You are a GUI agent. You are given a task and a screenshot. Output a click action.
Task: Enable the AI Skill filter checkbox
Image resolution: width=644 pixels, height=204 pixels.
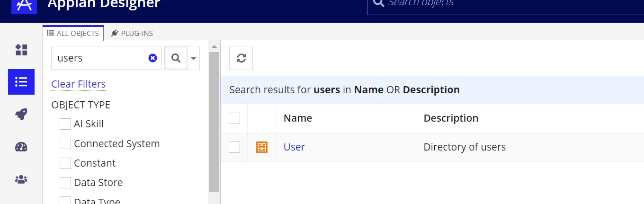pos(65,124)
